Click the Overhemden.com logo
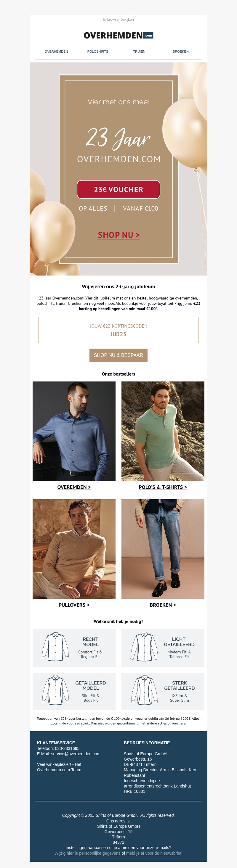The image size is (237, 868). pos(118,36)
